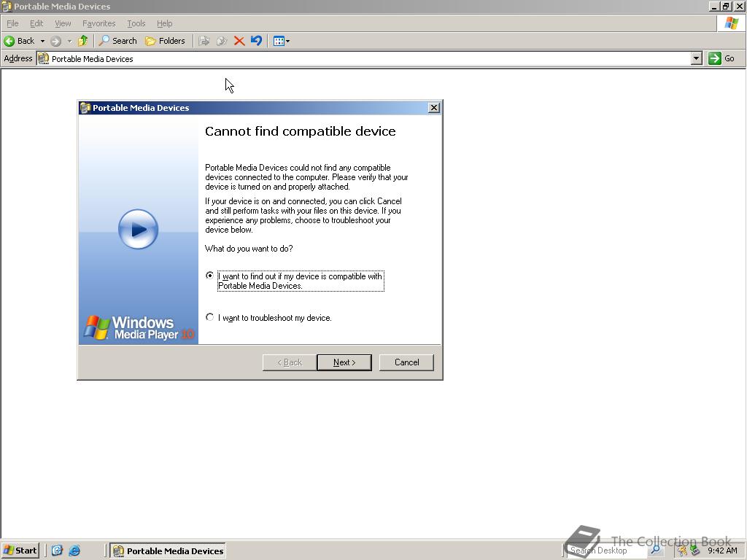Screen dimensions: 747x560
Task: Launch Internet Explorer from quick launch
Action: point(75,551)
